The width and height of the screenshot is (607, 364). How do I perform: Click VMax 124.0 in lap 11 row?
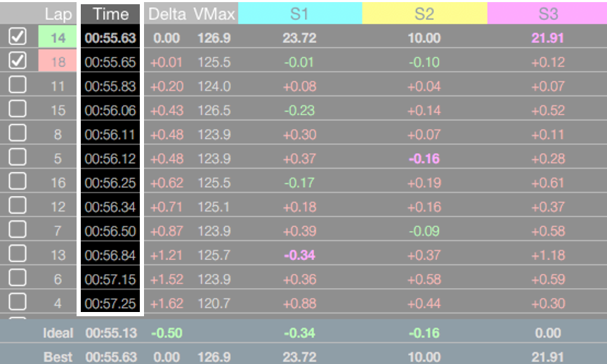(214, 86)
